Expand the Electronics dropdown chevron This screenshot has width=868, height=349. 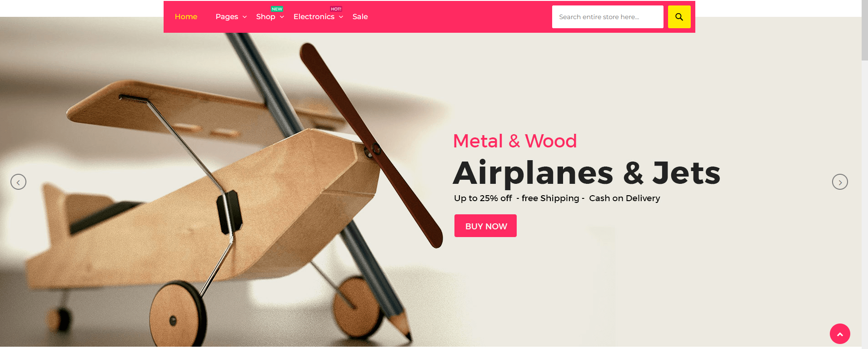[x=341, y=17]
